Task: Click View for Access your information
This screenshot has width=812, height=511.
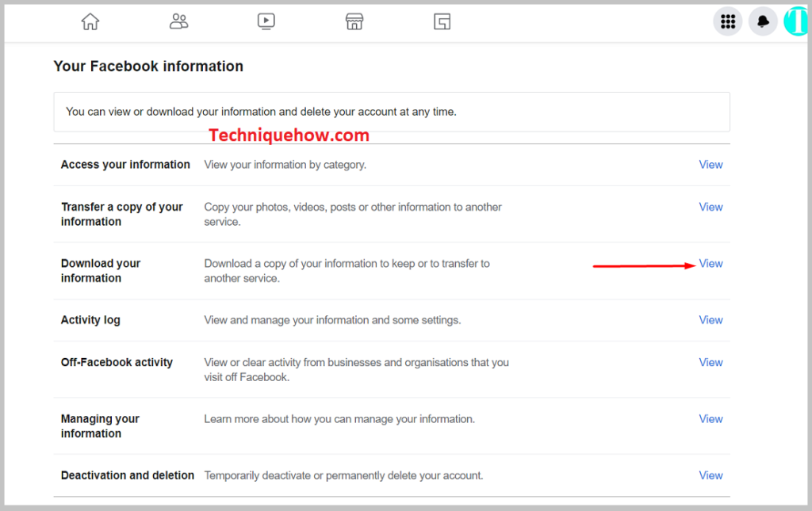Action: pyautogui.click(x=710, y=165)
